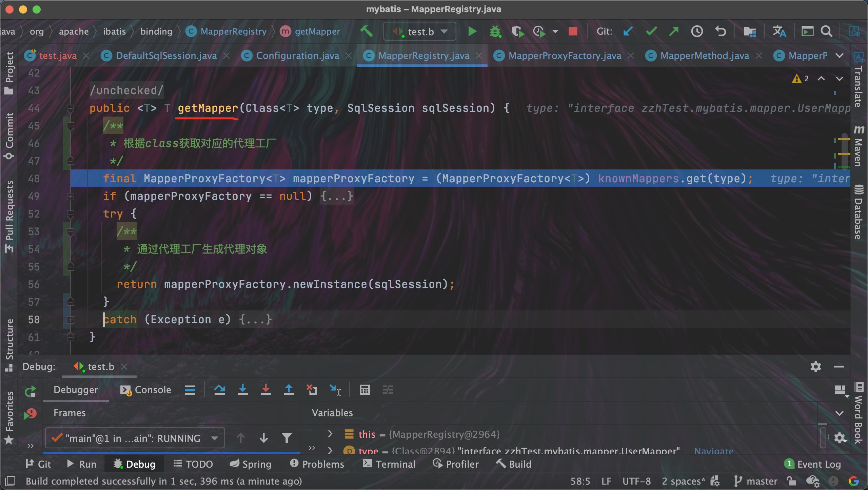
Task: Rollback changes with the undo arrow icon
Action: pyautogui.click(x=721, y=32)
